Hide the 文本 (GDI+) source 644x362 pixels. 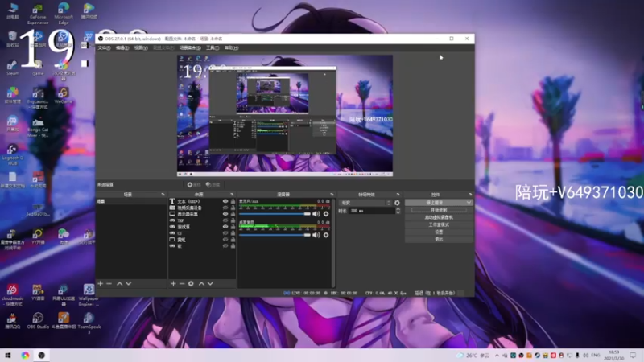pos(225,202)
